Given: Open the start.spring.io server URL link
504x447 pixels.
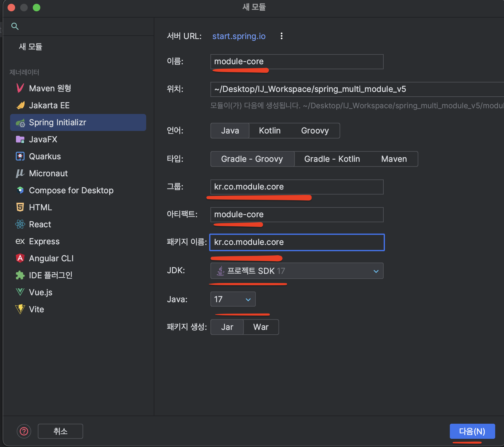Looking at the screenshot, I should 239,36.
